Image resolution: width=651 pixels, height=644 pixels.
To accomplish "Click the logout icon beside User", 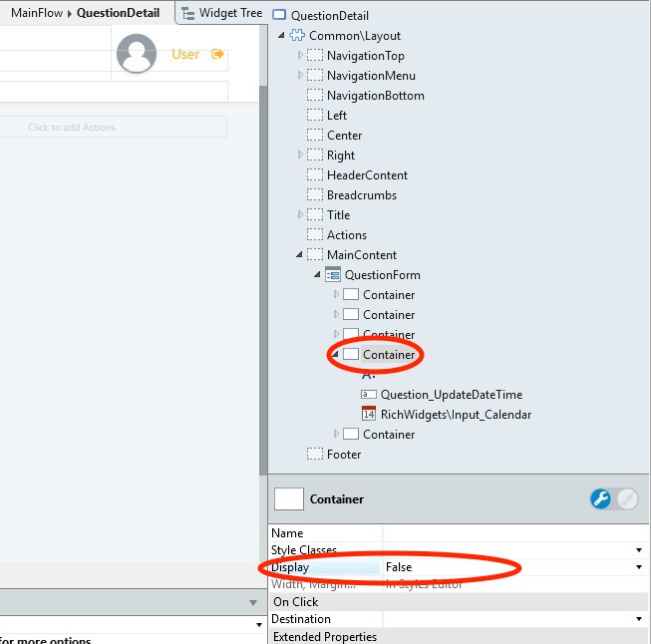I will (217, 54).
